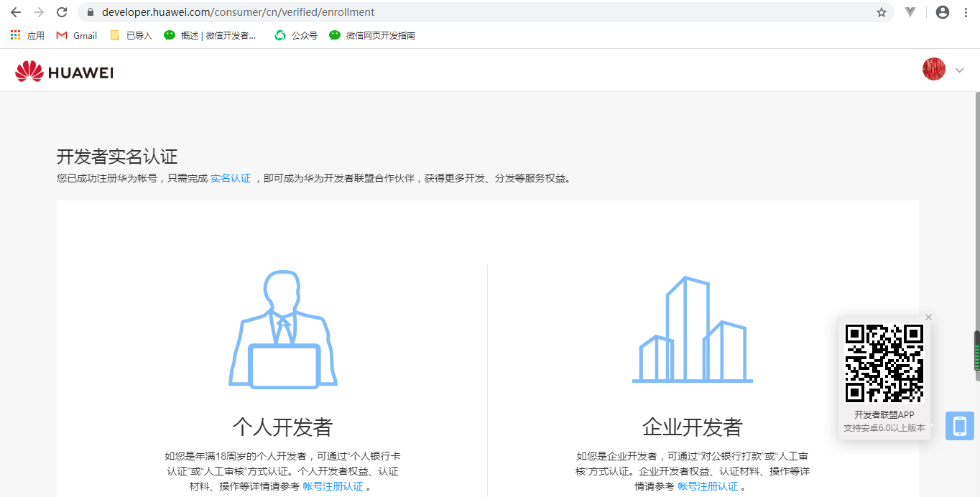Open the 公众号 bookmark
Screen dimensions: 980x497
[x=296, y=35]
